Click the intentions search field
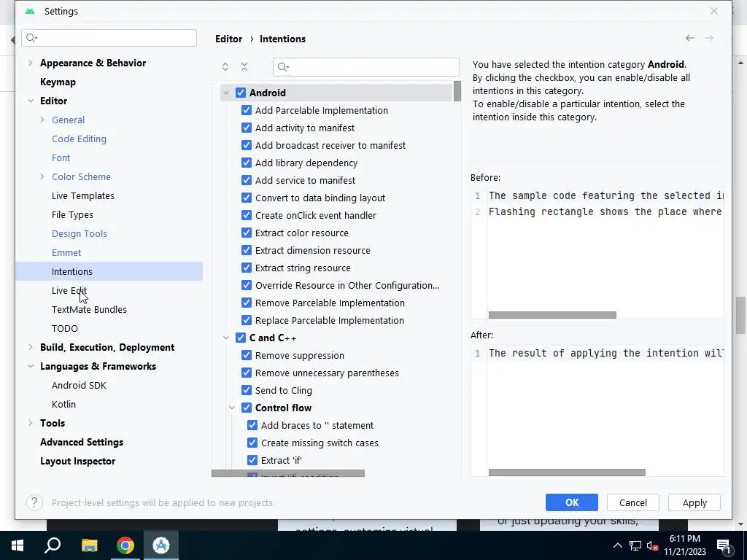Viewport: 747px width, 560px height. click(366, 67)
